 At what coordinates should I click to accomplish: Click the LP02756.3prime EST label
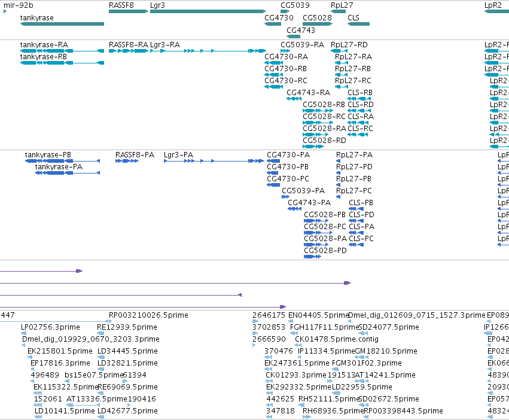pyautogui.click(x=50, y=327)
